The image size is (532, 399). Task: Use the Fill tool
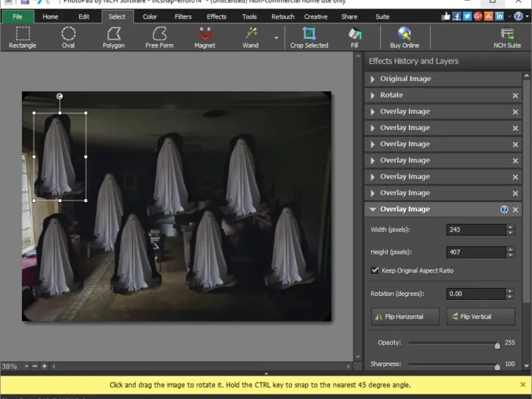(354, 38)
